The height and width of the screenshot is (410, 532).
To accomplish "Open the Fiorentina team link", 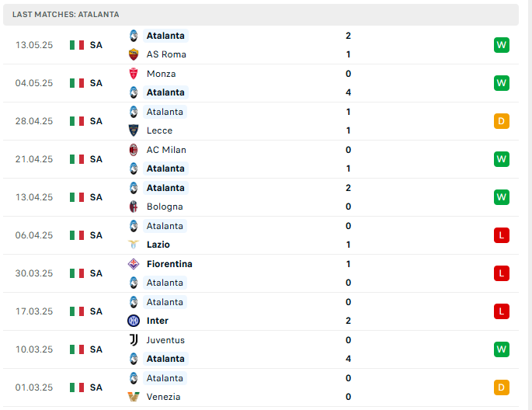I will tap(169, 264).
